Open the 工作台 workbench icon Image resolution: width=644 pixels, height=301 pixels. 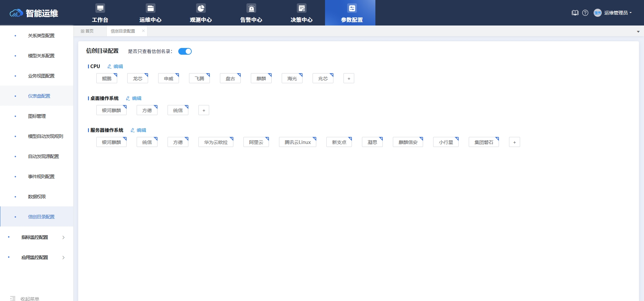click(100, 8)
